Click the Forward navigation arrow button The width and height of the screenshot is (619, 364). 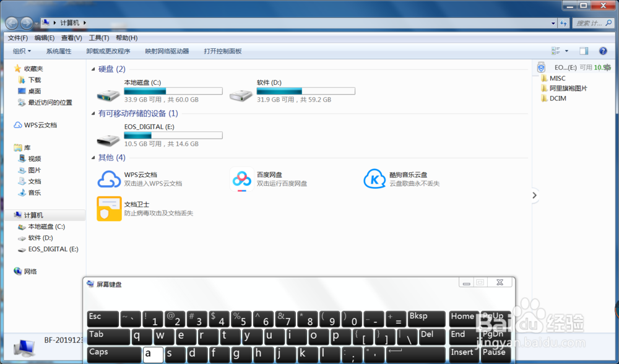(x=27, y=23)
